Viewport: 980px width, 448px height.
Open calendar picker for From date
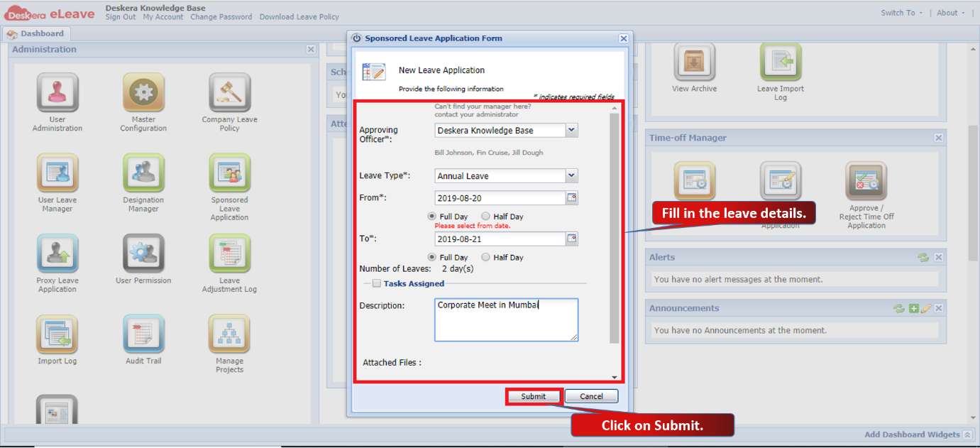(x=572, y=198)
